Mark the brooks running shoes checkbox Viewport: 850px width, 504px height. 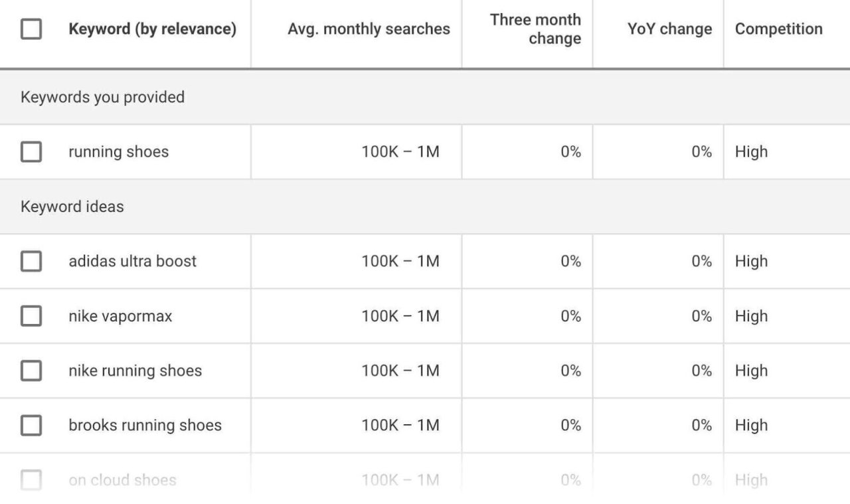31,426
